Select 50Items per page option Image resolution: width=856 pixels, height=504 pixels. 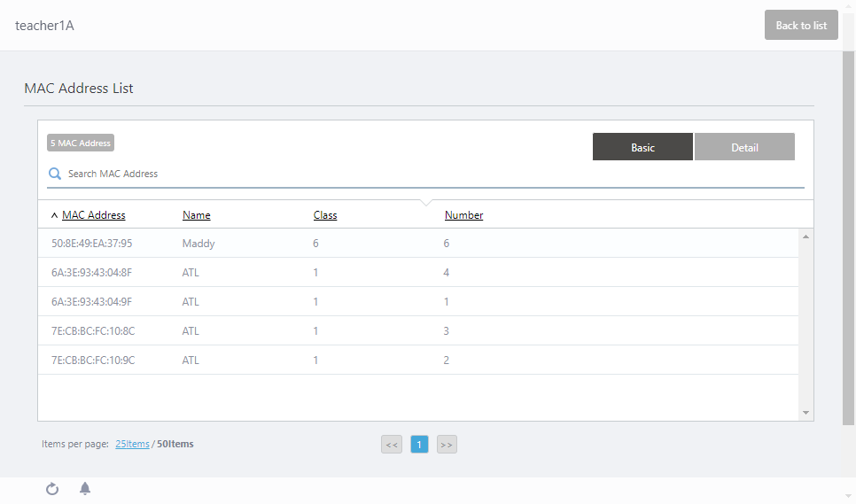pos(175,444)
